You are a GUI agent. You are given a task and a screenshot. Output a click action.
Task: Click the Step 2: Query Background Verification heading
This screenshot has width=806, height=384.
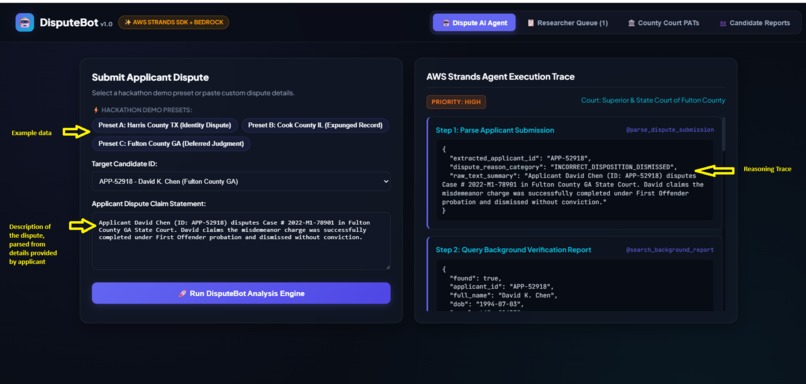pyautogui.click(x=514, y=250)
